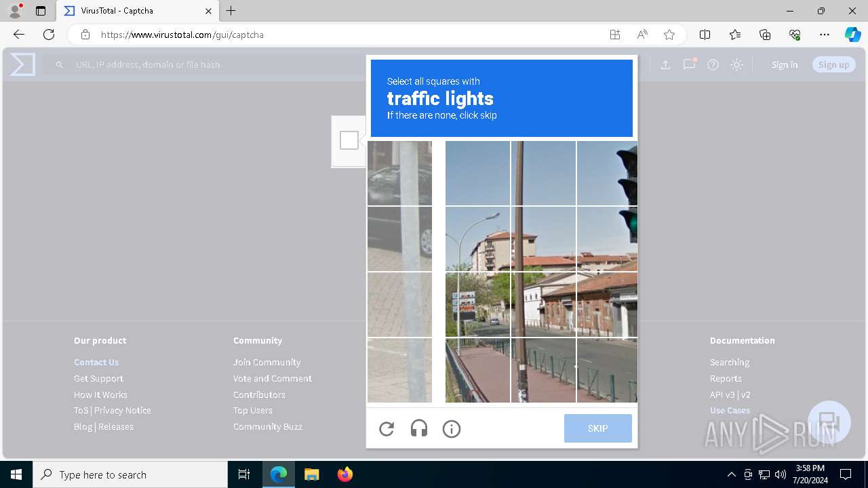Open the notifications comment icon

coord(690,64)
